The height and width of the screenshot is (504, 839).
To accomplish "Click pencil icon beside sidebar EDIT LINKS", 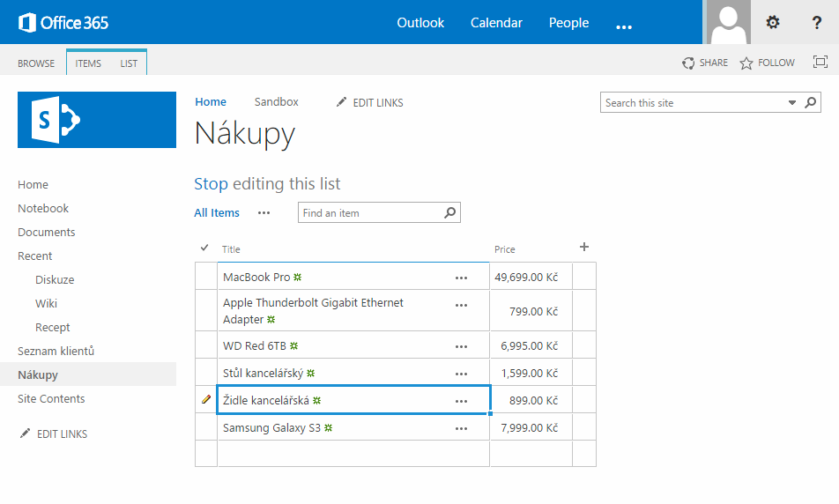I will point(26,434).
